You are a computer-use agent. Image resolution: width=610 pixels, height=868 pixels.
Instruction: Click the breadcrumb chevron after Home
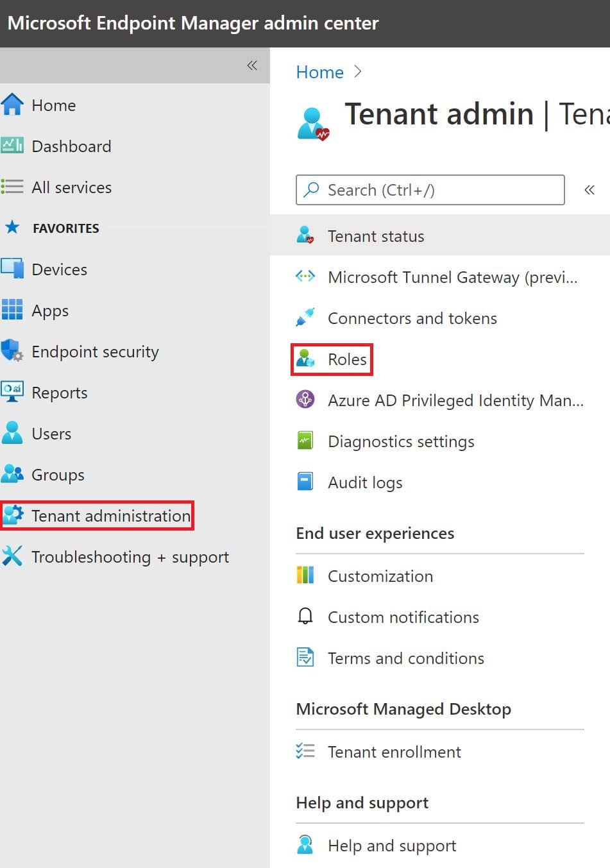coord(358,72)
